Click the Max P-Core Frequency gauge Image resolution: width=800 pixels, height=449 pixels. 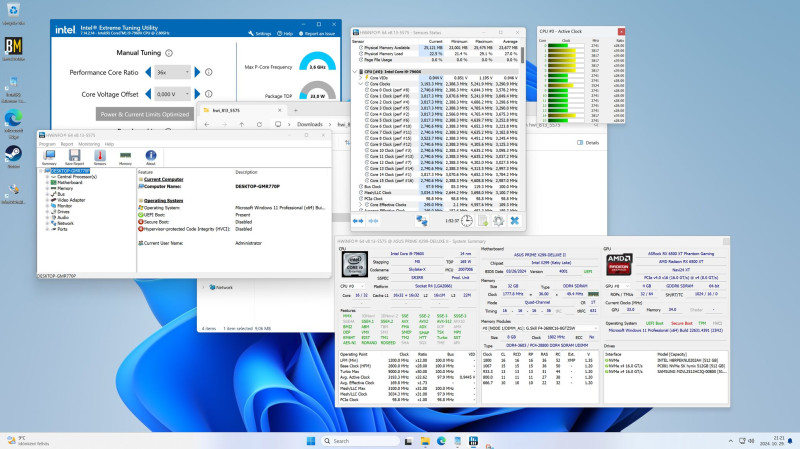[317, 61]
